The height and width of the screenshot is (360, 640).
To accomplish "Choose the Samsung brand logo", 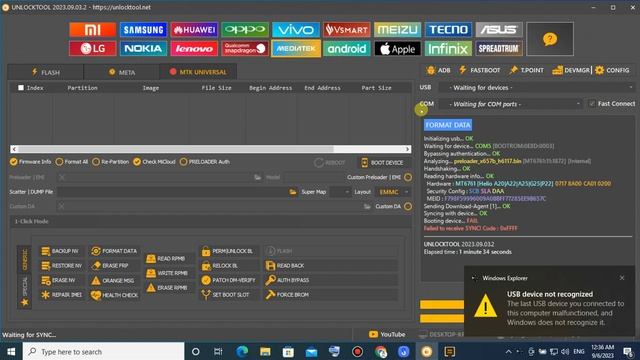I will point(143,29).
